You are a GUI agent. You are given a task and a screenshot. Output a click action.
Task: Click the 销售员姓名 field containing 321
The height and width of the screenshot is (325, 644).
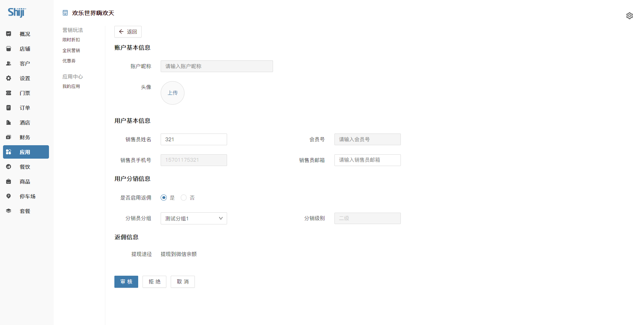[x=194, y=139]
